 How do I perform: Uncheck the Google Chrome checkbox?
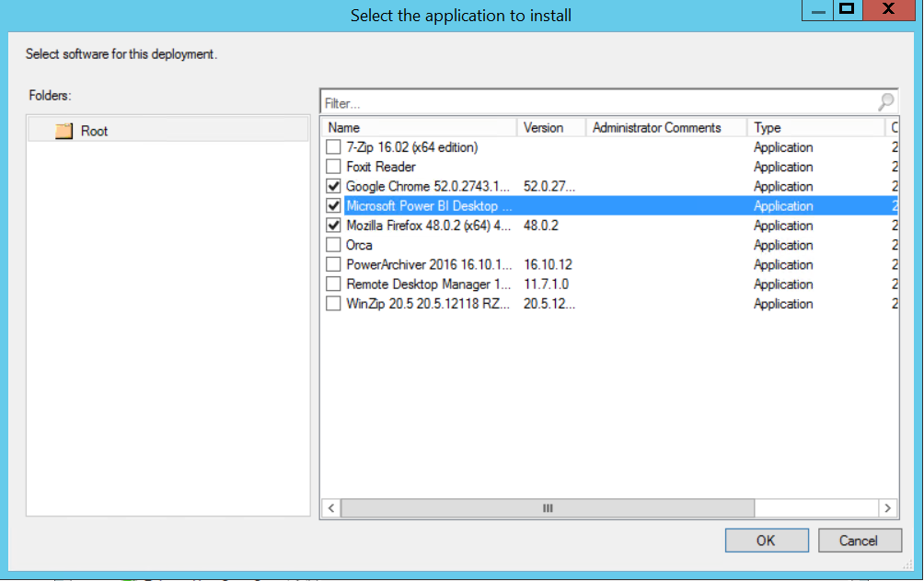pyautogui.click(x=333, y=187)
